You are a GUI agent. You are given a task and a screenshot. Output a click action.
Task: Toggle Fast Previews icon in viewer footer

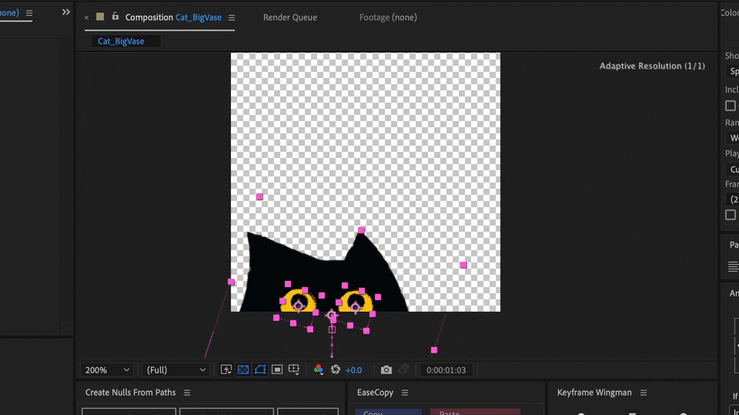tap(227, 370)
